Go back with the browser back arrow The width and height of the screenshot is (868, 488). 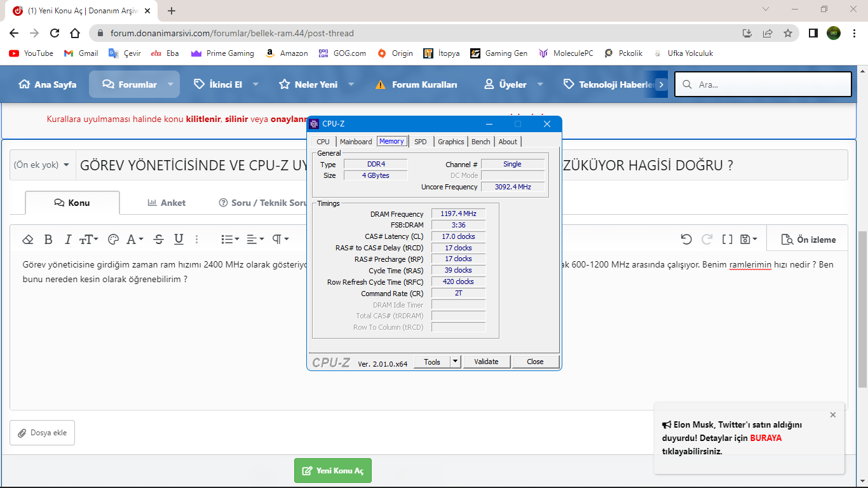pos(14,33)
